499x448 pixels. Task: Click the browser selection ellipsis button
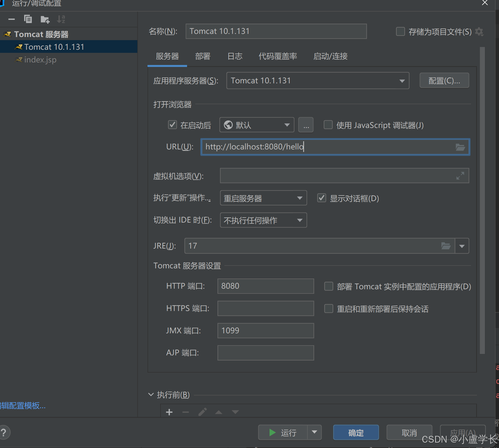306,125
